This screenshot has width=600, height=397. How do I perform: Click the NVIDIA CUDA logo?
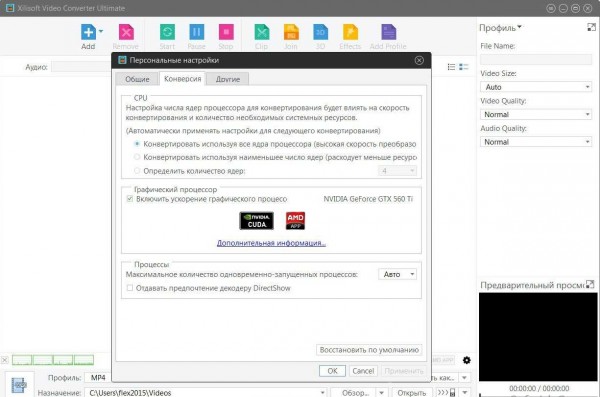click(256, 221)
